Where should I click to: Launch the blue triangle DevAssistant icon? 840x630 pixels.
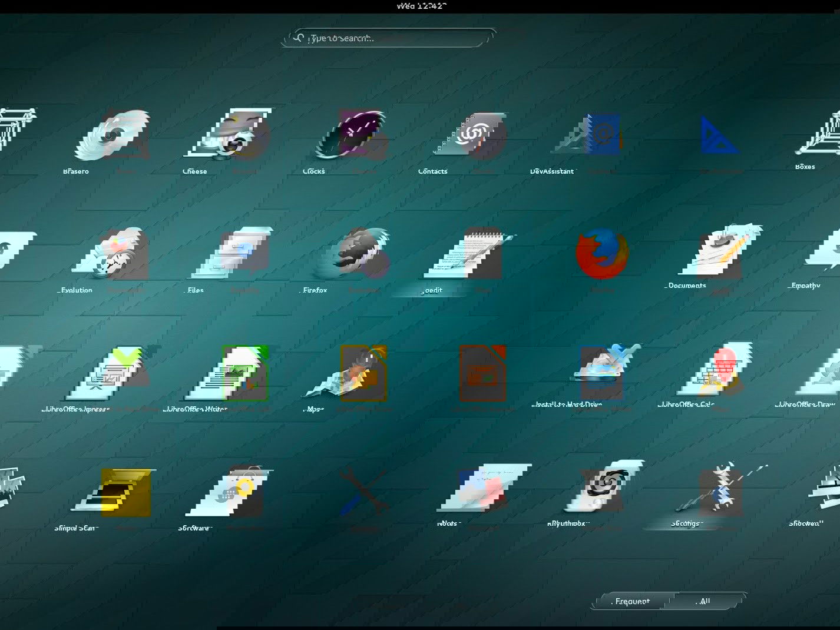coord(720,135)
